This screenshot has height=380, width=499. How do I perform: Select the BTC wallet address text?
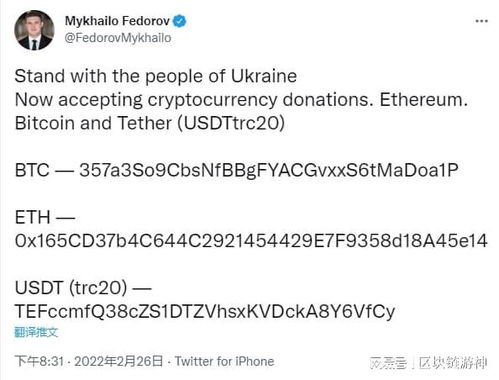[x=269, y=170]
